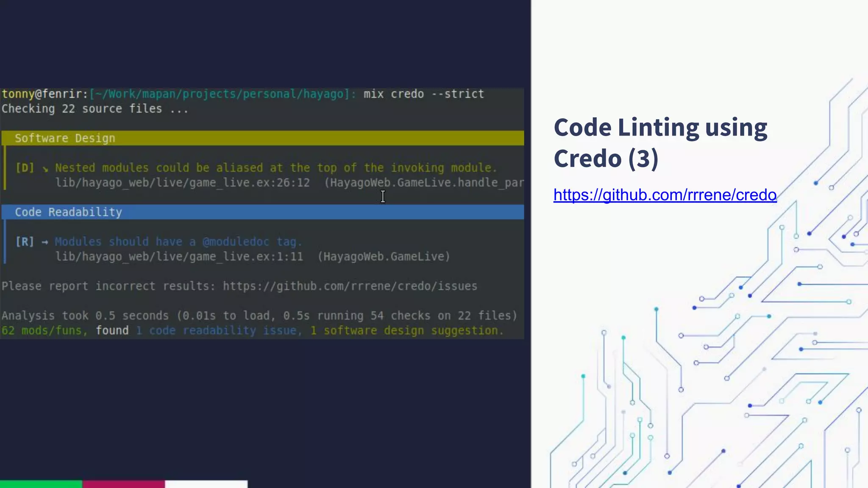Click the '[D]' design tag
Image resolution: width=868 pixels, height=488 pixels.
pyautogui.click(x=25, y=168)
